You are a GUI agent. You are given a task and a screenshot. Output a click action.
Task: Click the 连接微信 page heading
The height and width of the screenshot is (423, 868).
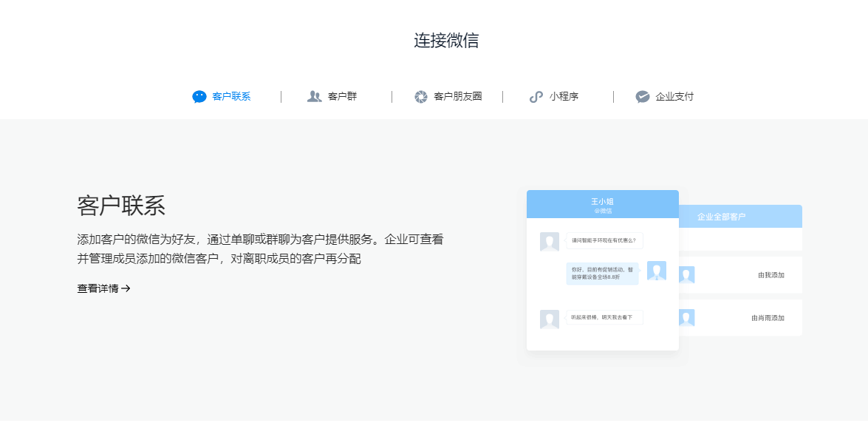[x=446, y=41]
